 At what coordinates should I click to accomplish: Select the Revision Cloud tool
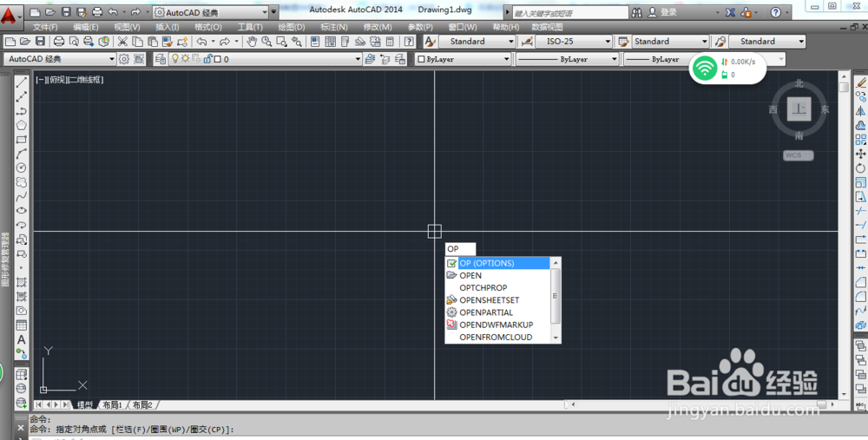(x=22, y=182)
